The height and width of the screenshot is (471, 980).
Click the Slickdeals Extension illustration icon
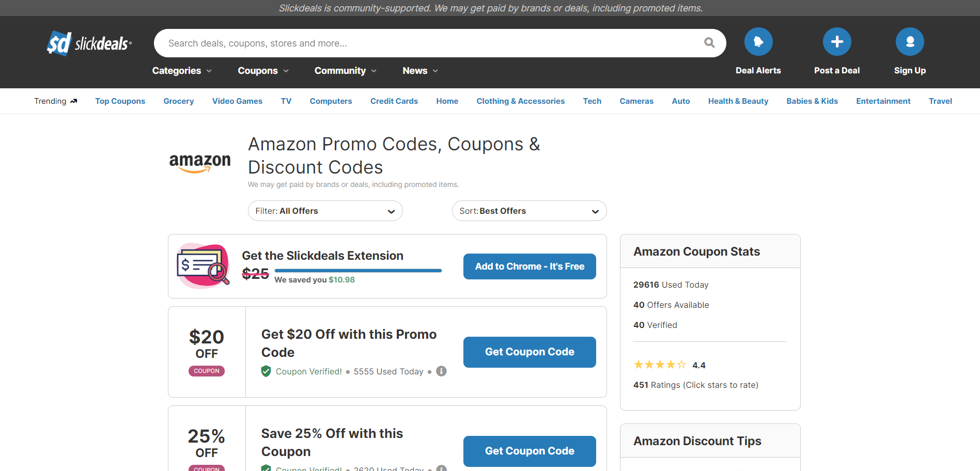tap(203, 265)
